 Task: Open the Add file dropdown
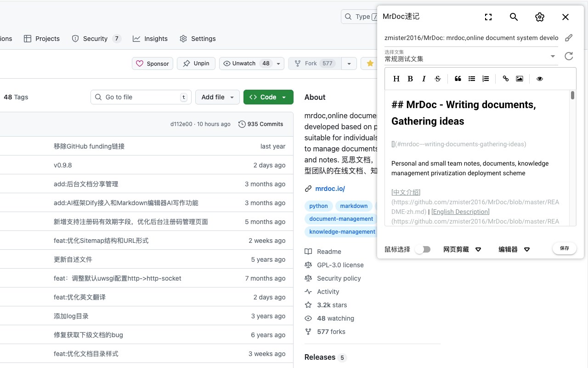217,97
